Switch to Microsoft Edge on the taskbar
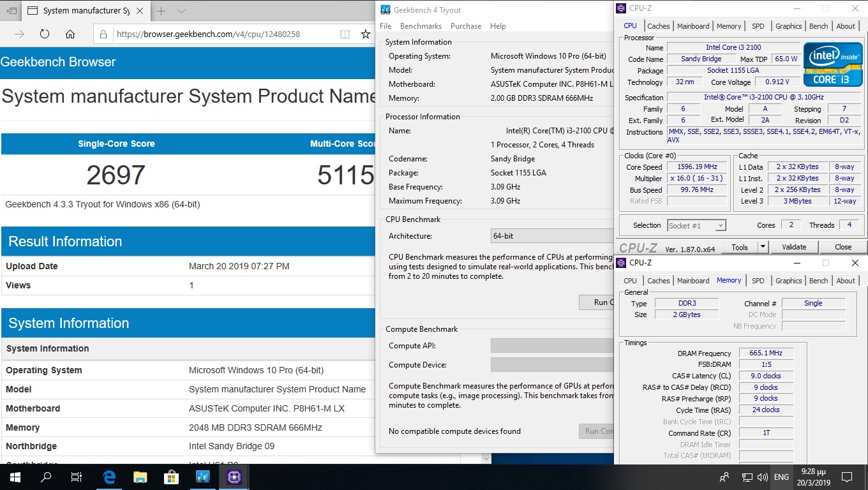This screenshot has width=868, height=490. coord(110,477)
